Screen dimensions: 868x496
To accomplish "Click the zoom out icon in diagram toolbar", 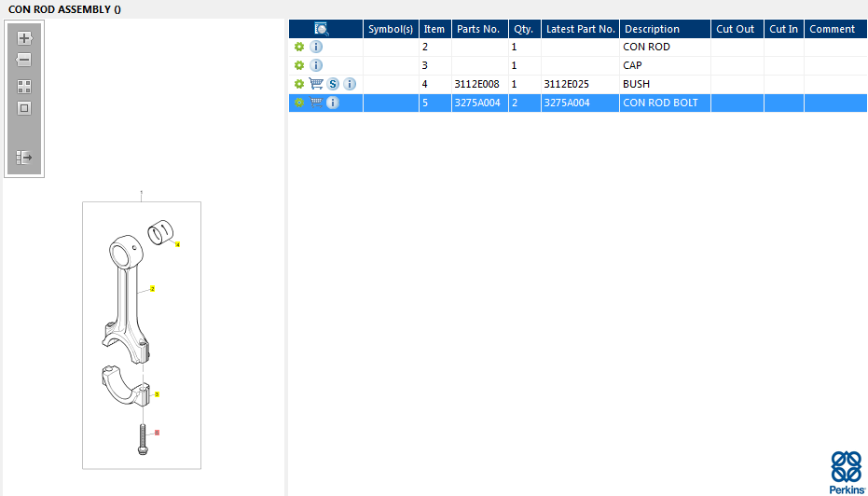I will point(24,60).
